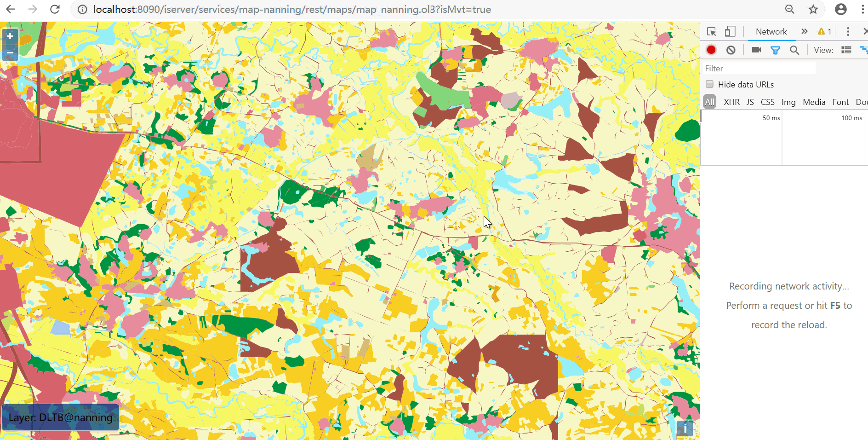Click the 50 ms timeline marker
The width and height of the screenshot is (868, 440).
click(771, 118)
